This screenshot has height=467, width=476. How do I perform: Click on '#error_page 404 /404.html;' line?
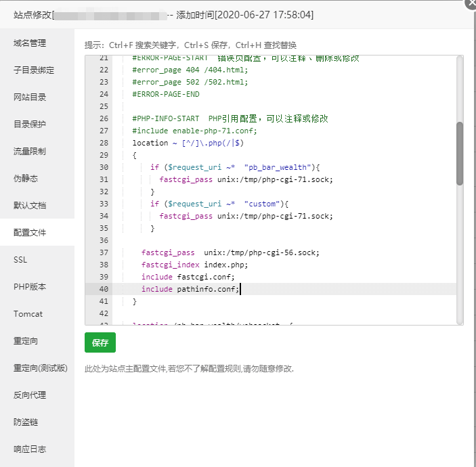point(190,70)
